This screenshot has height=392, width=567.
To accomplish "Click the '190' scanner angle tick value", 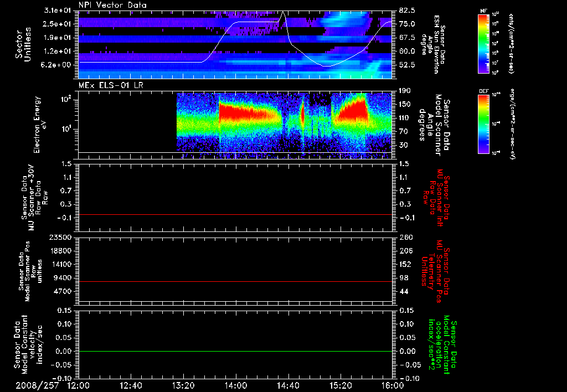I will [x=405, y=91].
